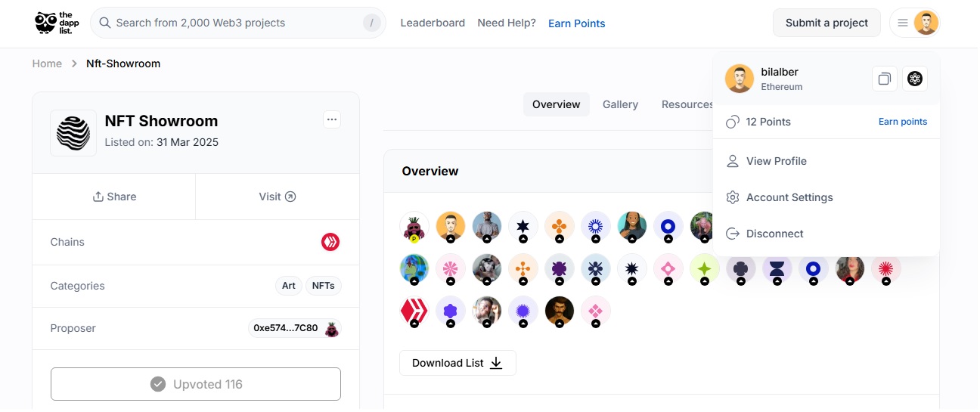Go to Home via the breadcrumb

pyautogui.click(x=47, y=64)
